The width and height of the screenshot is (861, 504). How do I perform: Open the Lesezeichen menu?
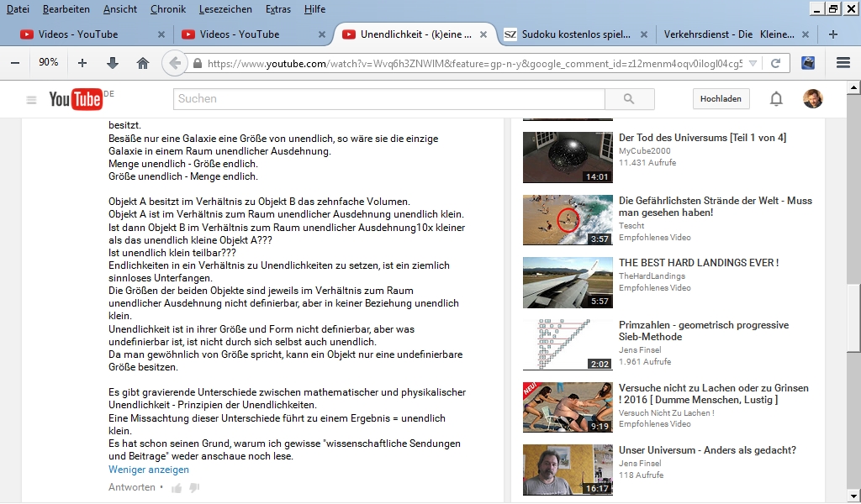(x=225, y=9)
